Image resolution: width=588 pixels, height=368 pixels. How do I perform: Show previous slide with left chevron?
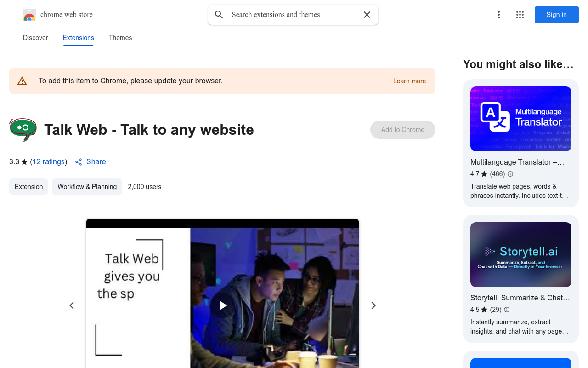click(72, 305)
